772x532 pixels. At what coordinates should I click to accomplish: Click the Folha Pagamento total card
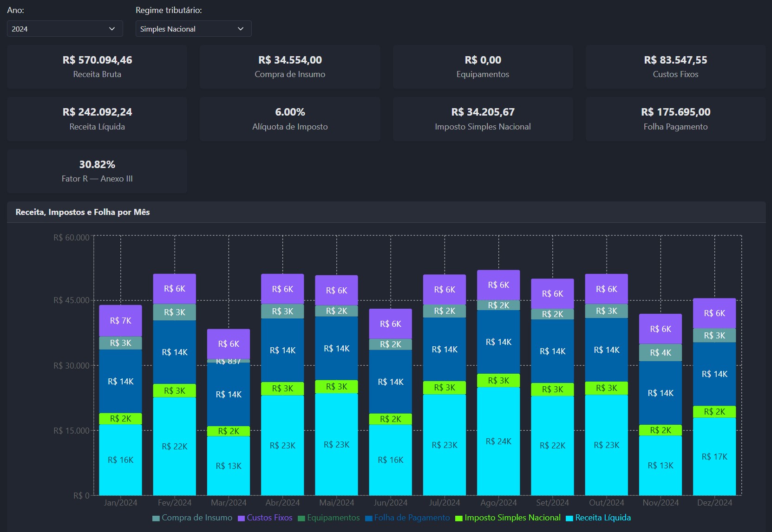tap(675, 119)
